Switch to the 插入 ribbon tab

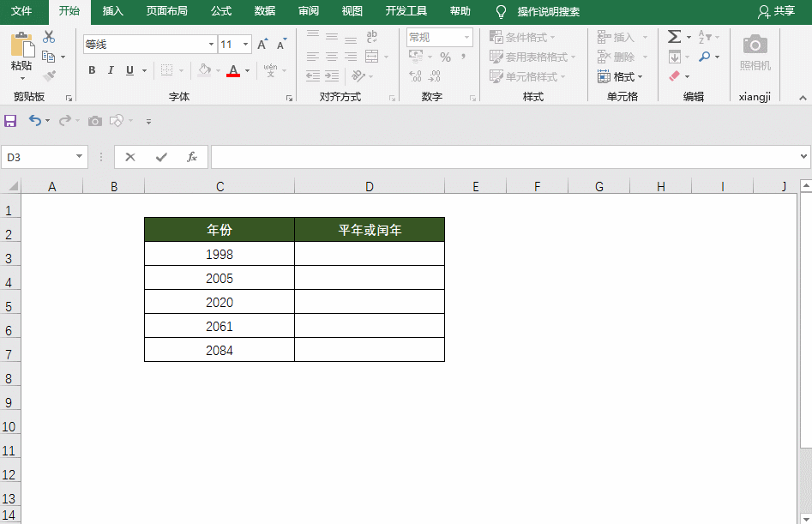pyautogui.click(x=113, y=11)
